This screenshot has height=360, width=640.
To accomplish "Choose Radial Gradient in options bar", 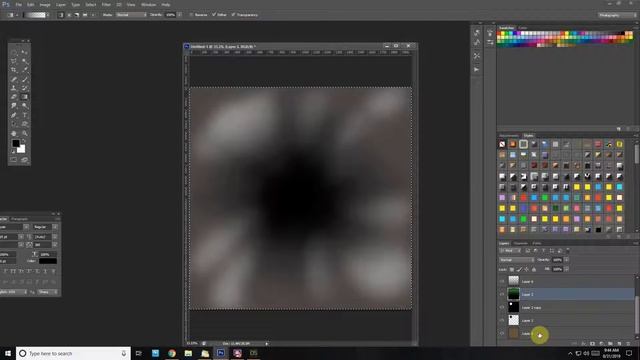I will (x=69, y=15).
